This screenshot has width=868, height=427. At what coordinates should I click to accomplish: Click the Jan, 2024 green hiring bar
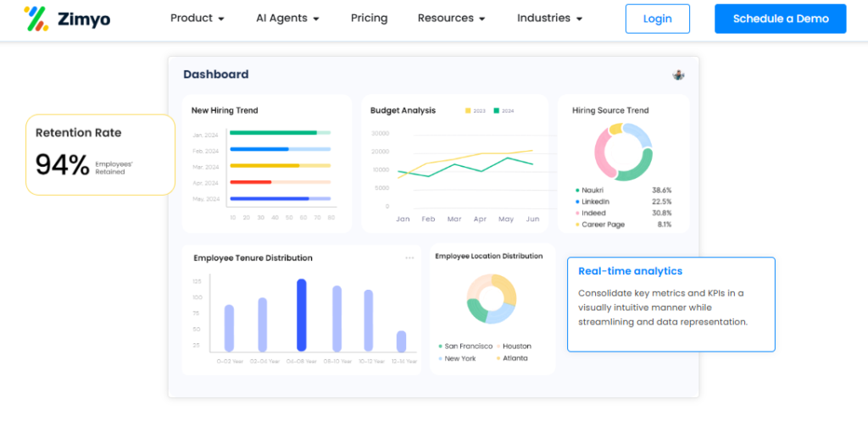[x=274, y=133]
